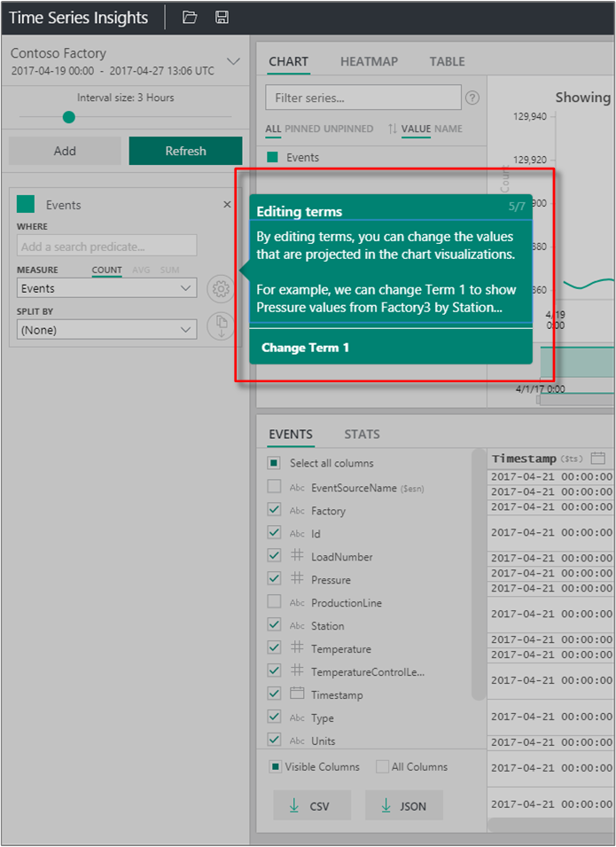Filter series list by UNPINNED

point(348,129)
